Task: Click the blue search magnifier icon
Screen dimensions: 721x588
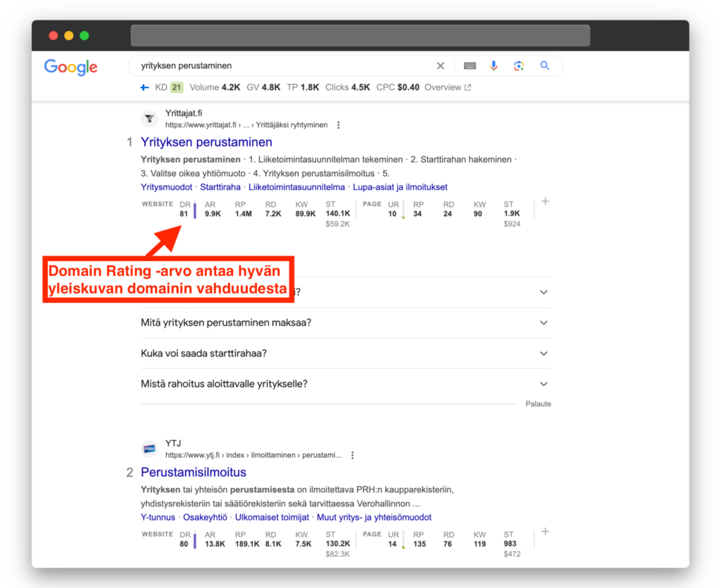Action: 545,65
